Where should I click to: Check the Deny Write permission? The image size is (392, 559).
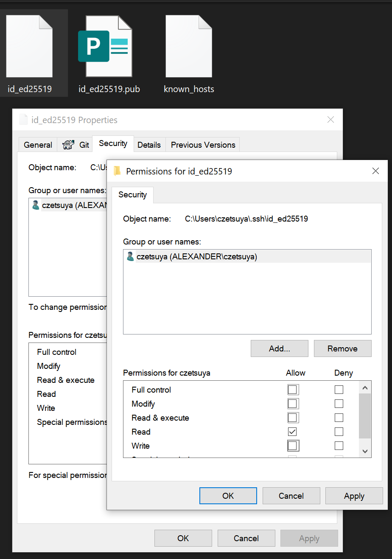click(x=339, y=446)
